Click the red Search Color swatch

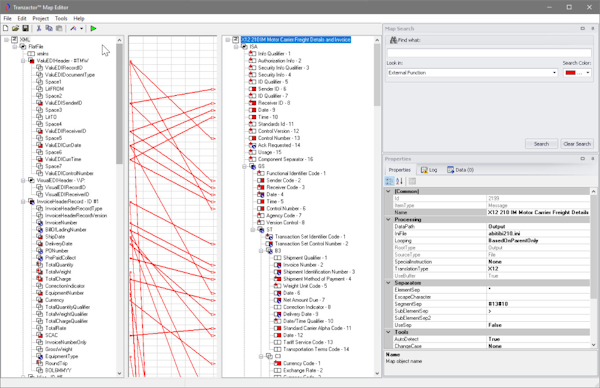pos(571,73)
